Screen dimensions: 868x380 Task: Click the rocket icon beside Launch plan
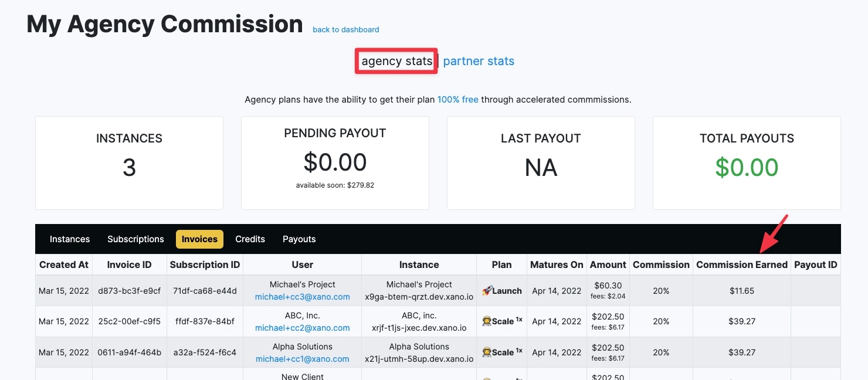(486, 291)
